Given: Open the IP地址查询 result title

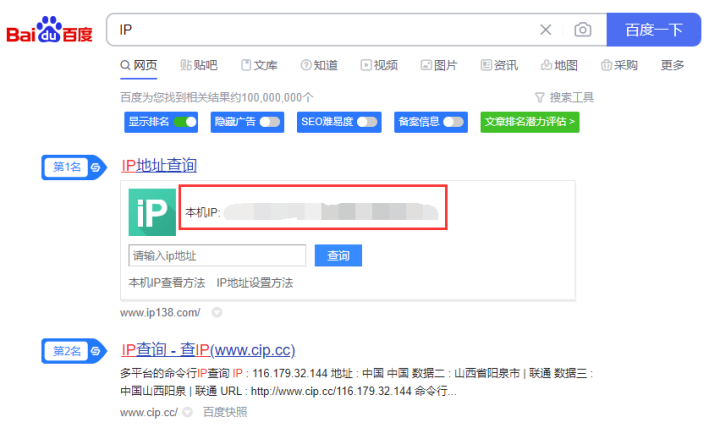Looking at the screenshot, I should click(159, 165).
